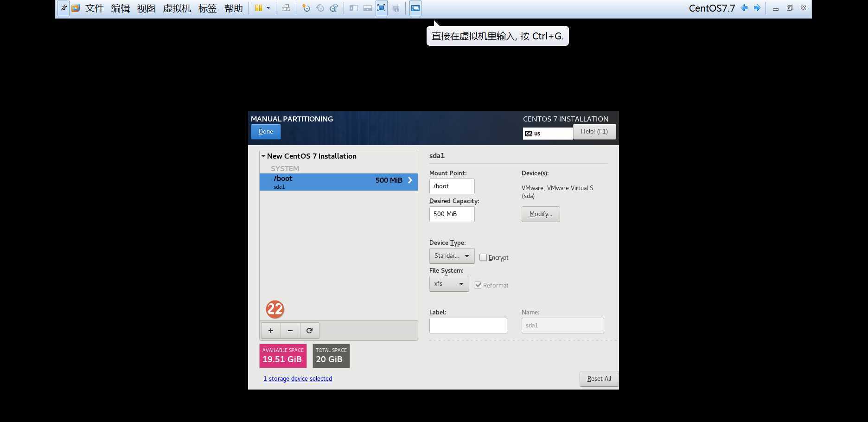
Task: Click the console view icon
Action: click(415, 8)
